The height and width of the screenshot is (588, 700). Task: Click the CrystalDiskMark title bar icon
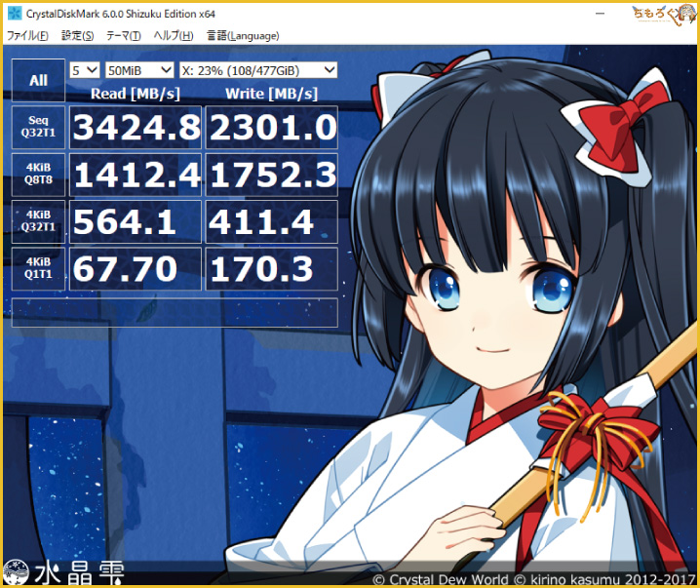pyautogui.click(x=15, y=14)
